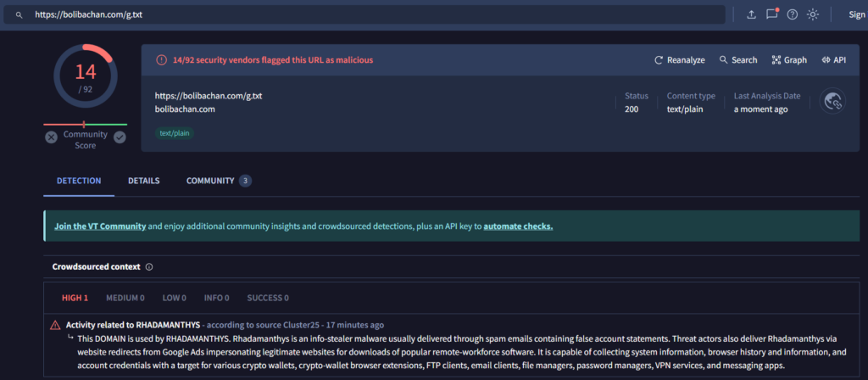Click the Reanalyze button
The height and width of the screenshot is (380, 868).
(x=679, y=60)
